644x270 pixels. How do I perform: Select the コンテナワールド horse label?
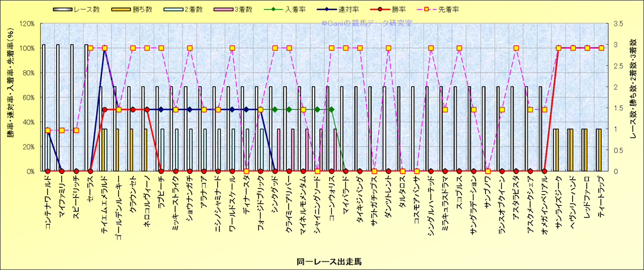(48, 204)
